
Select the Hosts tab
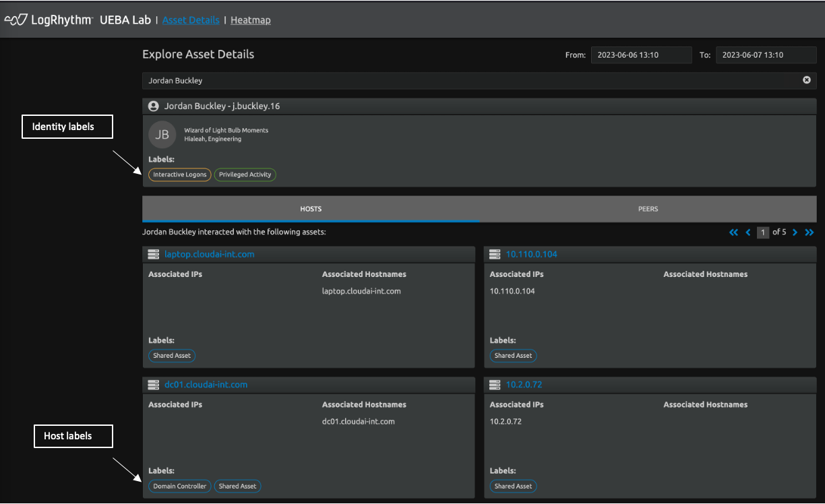point(311,209)
